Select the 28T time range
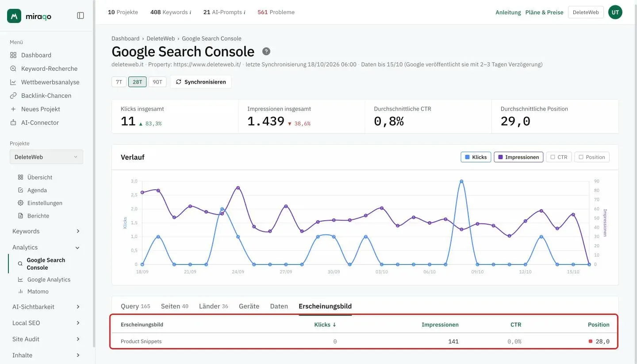The height and width of the screenshot is (364, 637). point(138,82)
